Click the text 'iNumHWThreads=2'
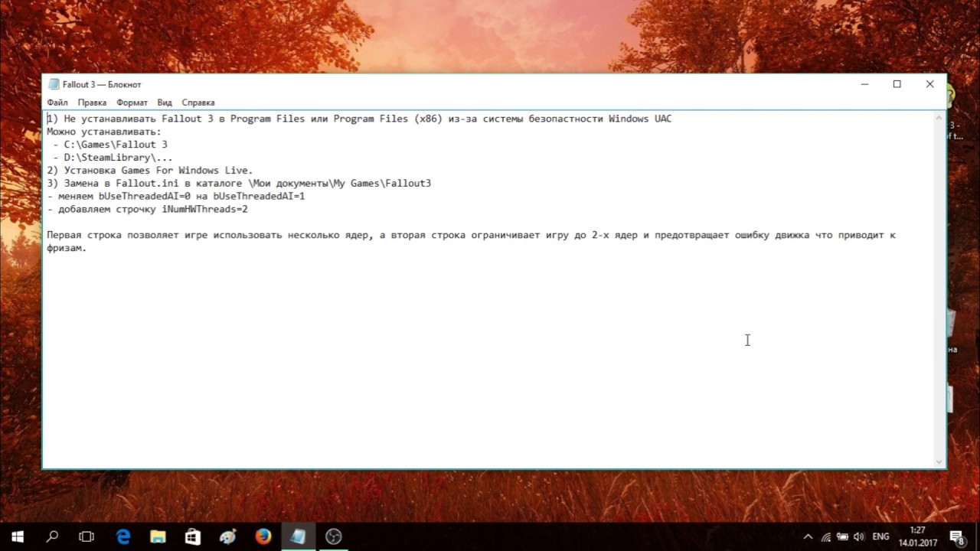 click(204, 209)
